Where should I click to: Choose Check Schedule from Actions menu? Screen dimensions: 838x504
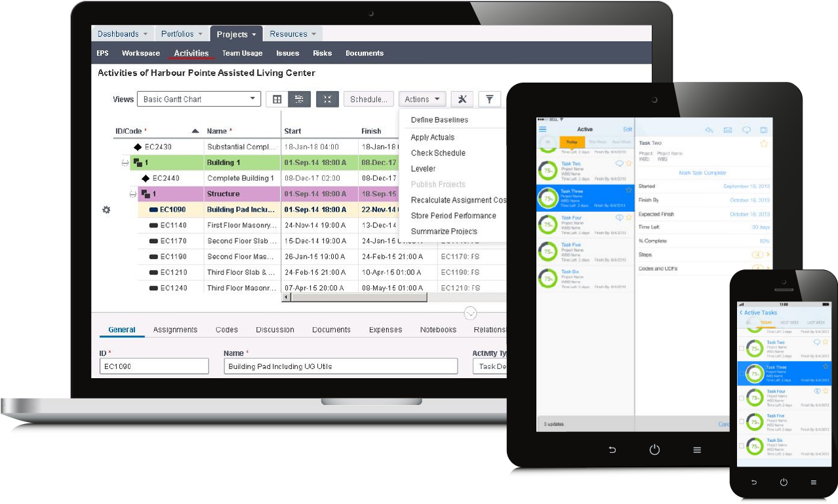point(438,153)
